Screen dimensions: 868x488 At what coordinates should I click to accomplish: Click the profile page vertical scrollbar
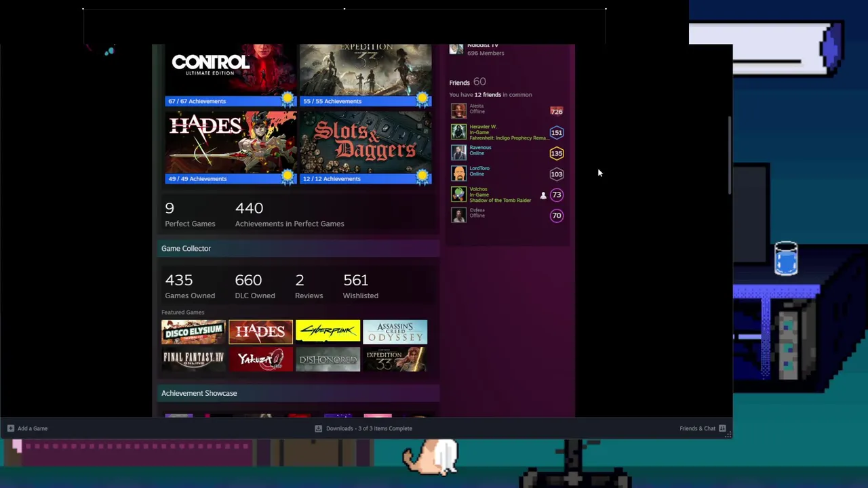click(730, 156)
